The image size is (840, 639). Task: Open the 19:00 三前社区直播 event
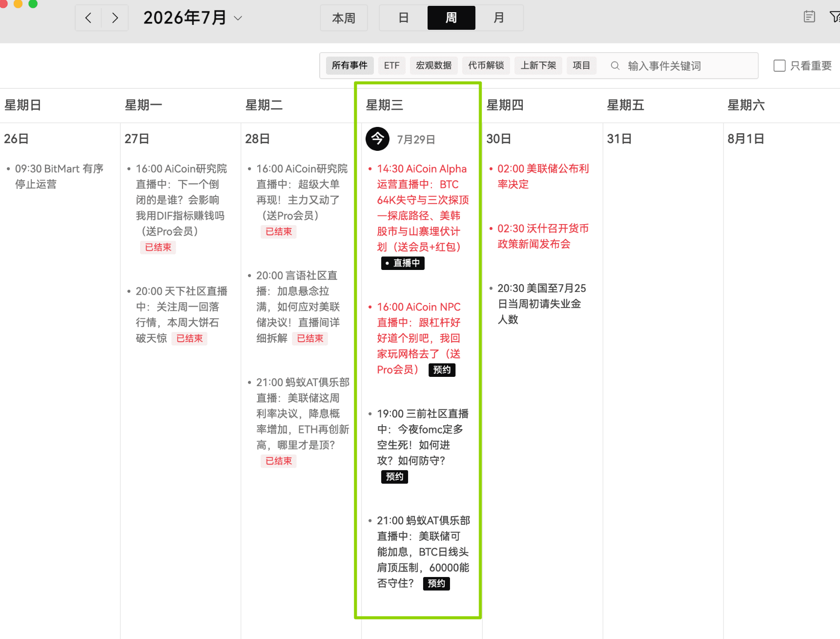pyautogui.click(x=423, y=437)
